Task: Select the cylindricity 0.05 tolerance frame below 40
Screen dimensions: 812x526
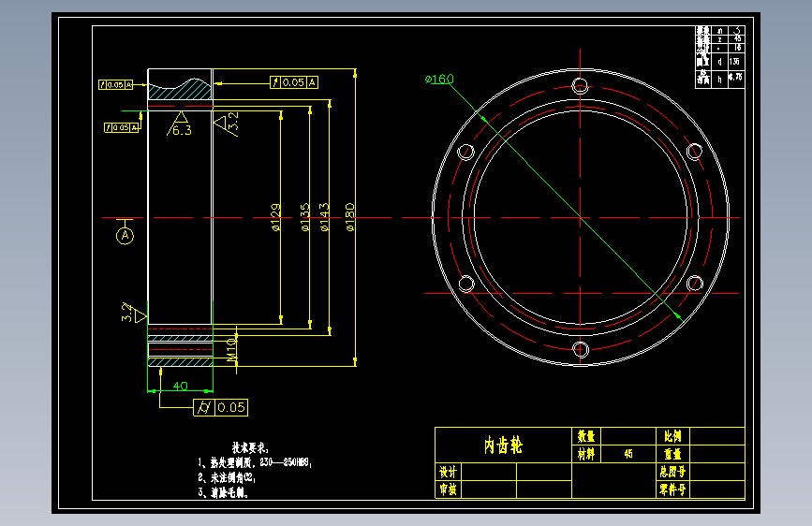Action: pyautogui.click(x=221, y=407)
